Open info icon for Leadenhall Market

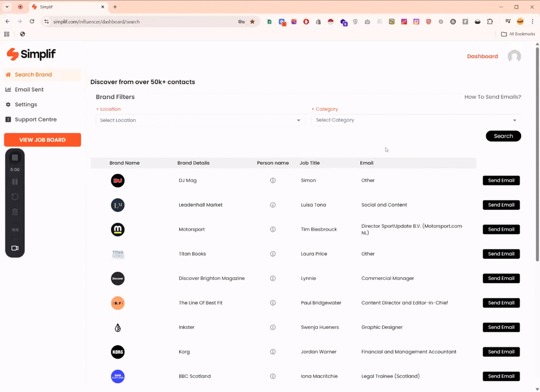[273, 205]
